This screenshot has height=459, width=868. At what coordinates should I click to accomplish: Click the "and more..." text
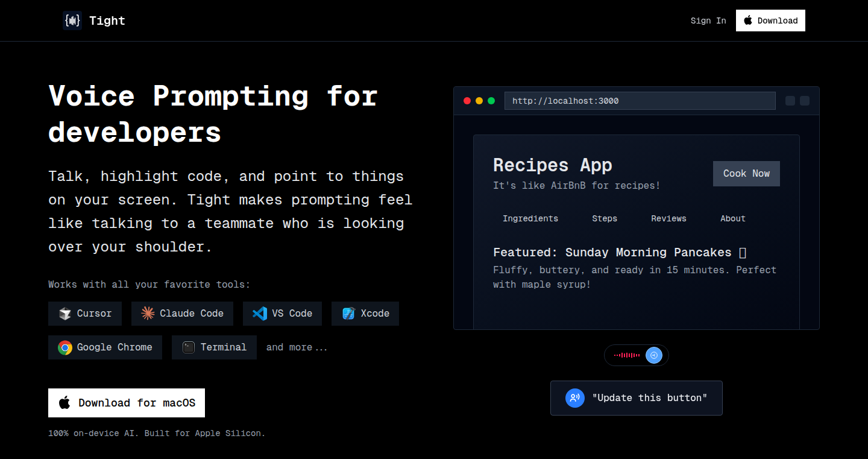[297, 347]
